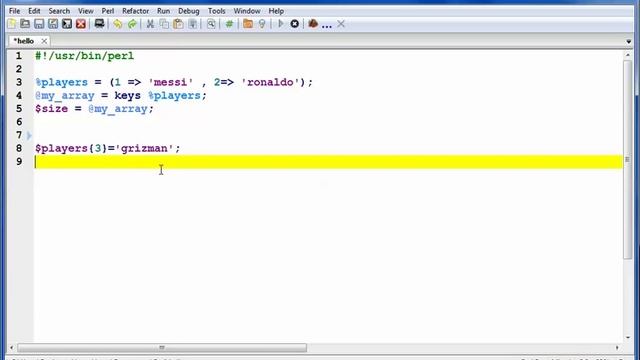640x360 pixels.
Task: Click '$players' on line 8
Action: point(62,149)
